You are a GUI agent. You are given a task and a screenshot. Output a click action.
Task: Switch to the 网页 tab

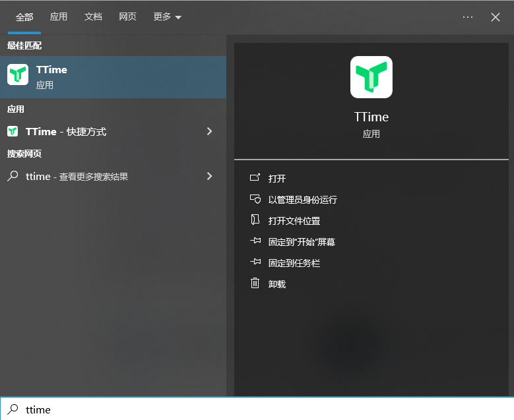[x=127, y=17]
